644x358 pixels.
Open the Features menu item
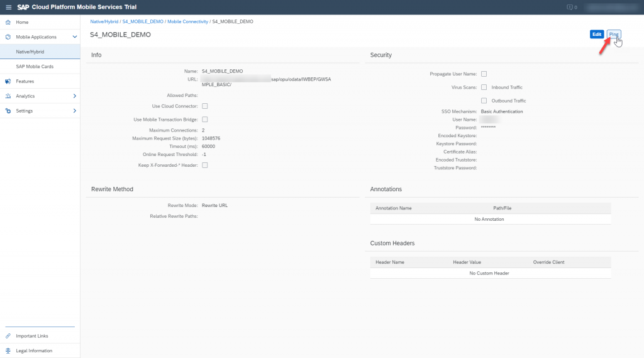(40, 81)
